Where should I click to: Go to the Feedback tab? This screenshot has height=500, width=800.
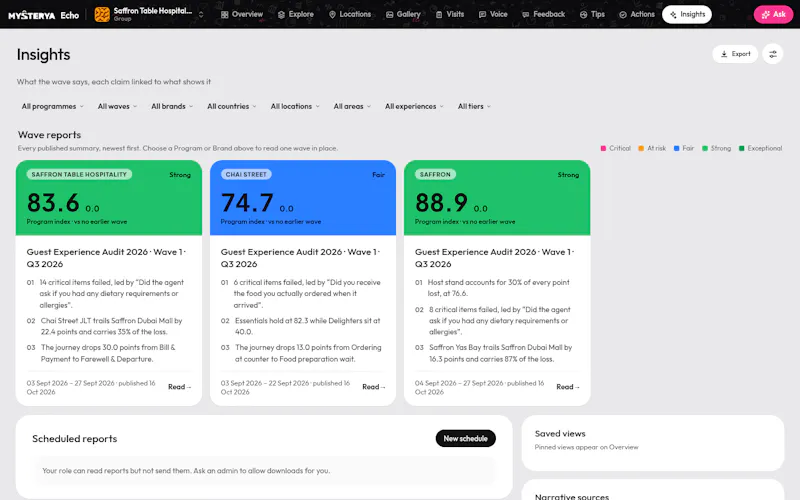pos(544,14)
